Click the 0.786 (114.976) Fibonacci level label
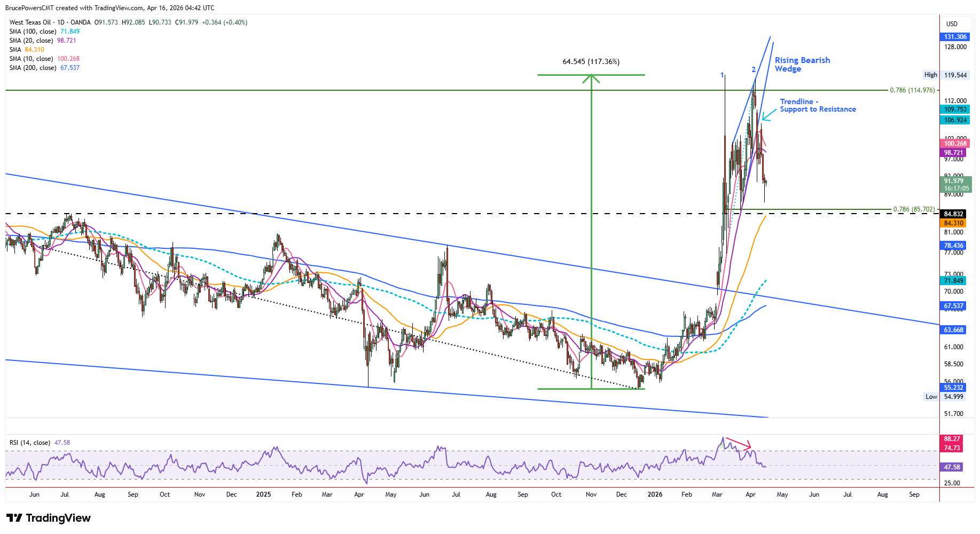The image size is (980, 534). [912, 90]
